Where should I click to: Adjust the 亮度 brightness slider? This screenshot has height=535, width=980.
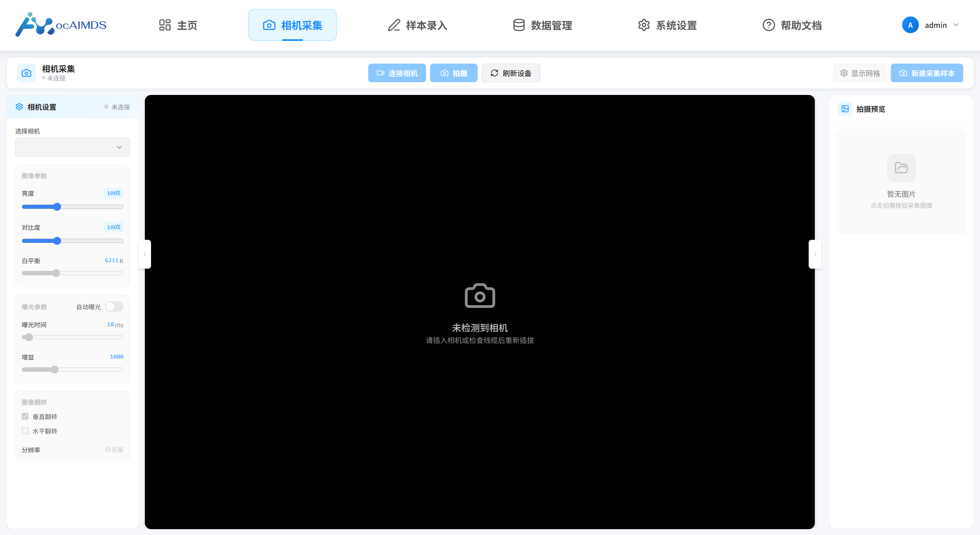click(73, 207)
